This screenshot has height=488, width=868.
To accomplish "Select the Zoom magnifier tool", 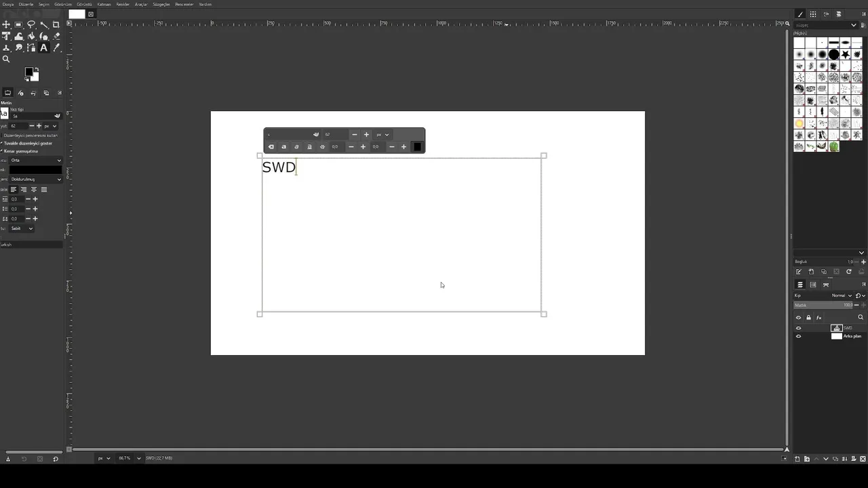I will [6, 59].
